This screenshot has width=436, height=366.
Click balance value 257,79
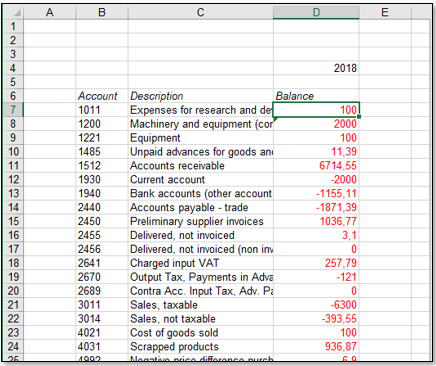tap(316, 263)
